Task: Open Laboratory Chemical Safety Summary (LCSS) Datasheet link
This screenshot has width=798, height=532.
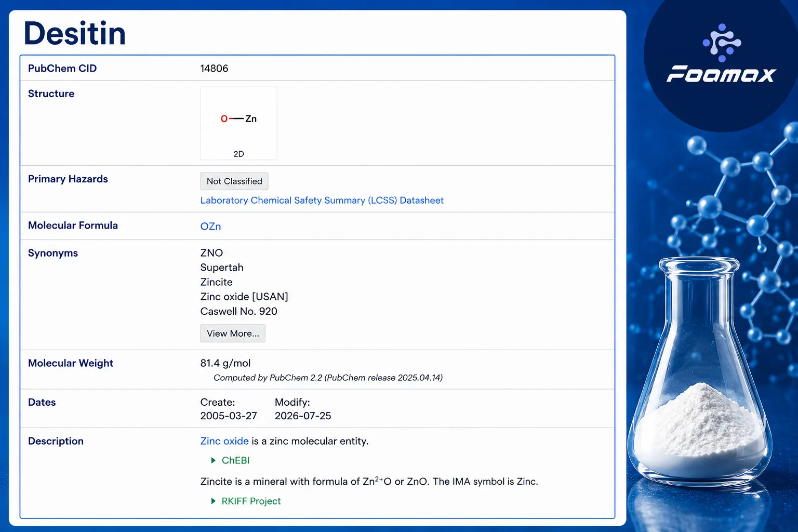Action: (x=322, y=201)
